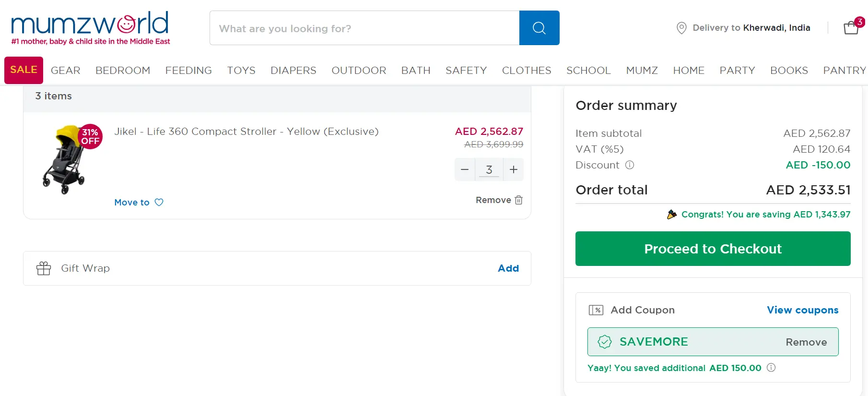Click the blue search magnifier button
This screenshot has width=868, height=396.
(539, 28)
